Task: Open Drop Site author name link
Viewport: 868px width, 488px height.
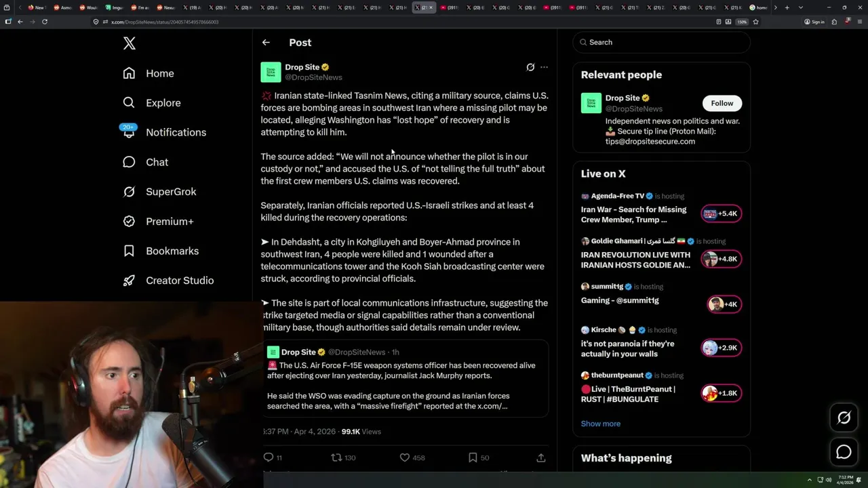Action: pyautogui.click(x=302, y=67)
